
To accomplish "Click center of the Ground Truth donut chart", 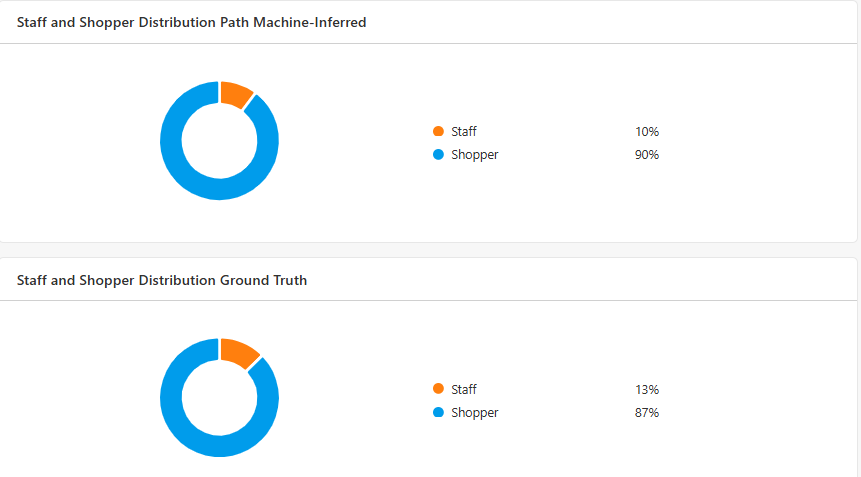I will [x=219, y=398].
